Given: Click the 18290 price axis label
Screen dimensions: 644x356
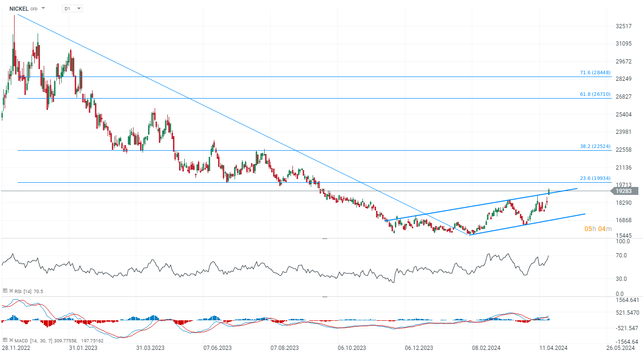Looking at the screenshot, I should pos(624,202).
